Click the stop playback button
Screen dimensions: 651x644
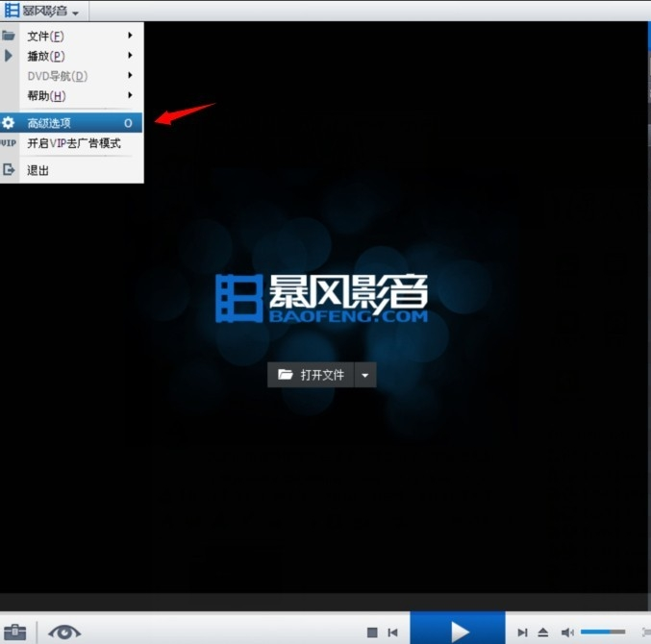coord(372,632)
